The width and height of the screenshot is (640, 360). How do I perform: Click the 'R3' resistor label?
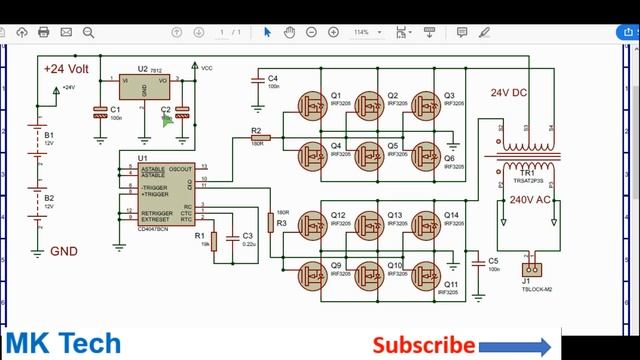[x=282, y=223]
